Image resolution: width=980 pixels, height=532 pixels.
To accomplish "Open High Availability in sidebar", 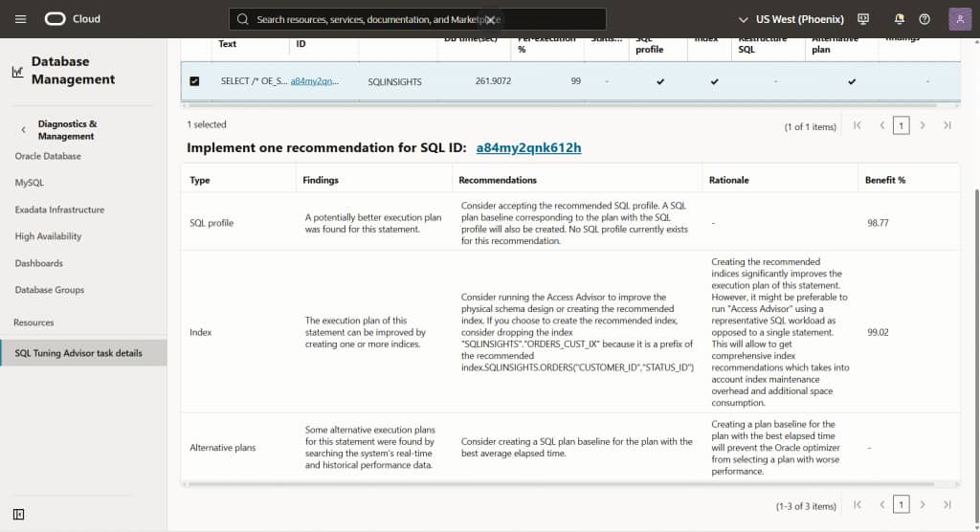I will tap(48, 235).
